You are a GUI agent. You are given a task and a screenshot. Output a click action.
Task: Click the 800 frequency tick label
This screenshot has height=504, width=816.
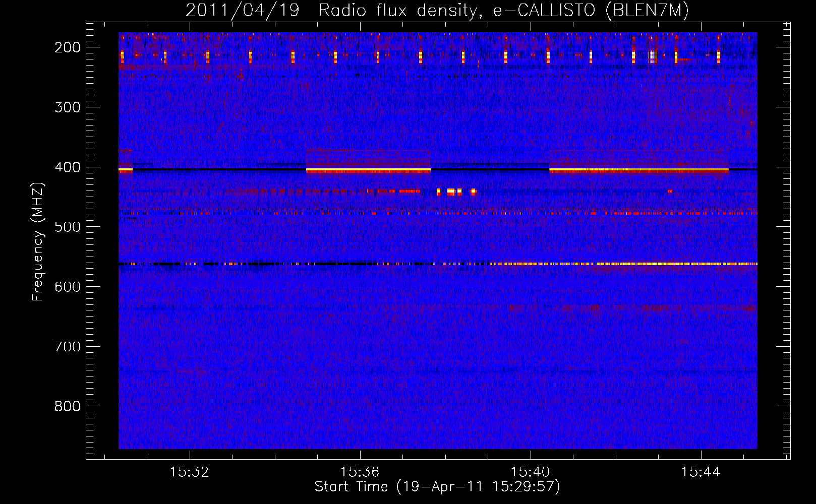coord(68,406)
